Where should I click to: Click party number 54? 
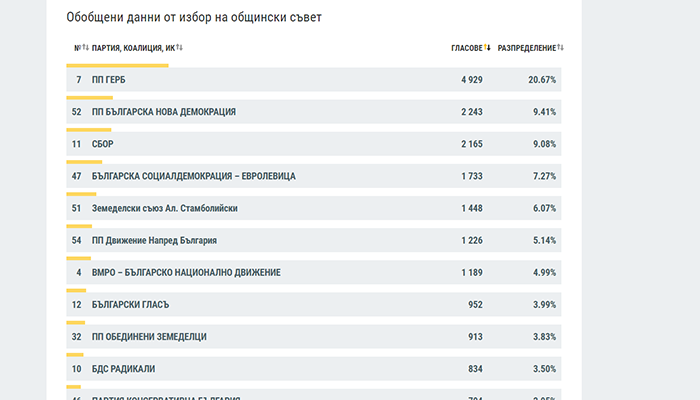click(77, 241)
